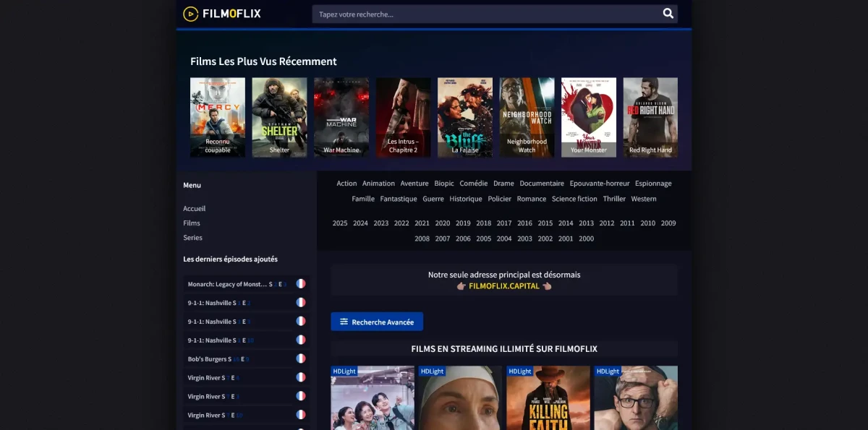
Task: Open the Guerre genre
Action: tap(433, 199)
